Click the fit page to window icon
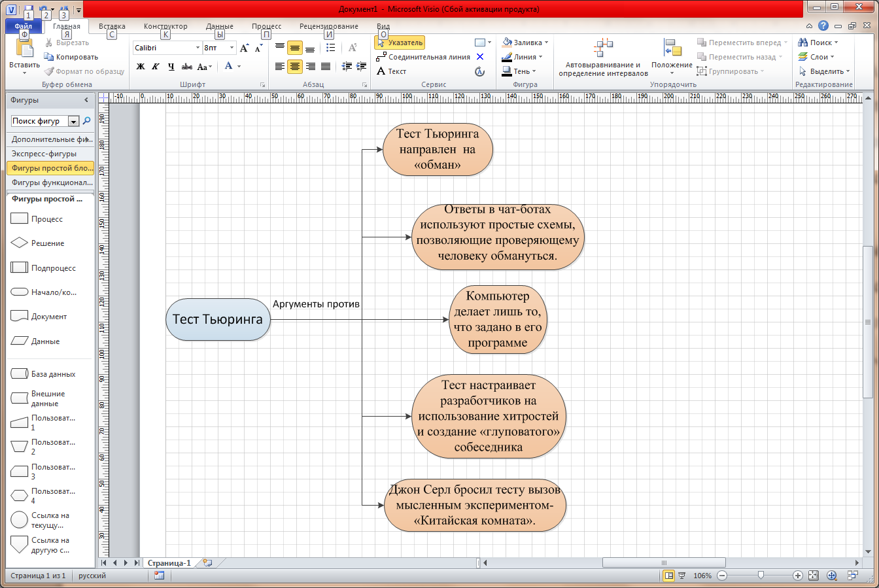The height and width of the screenshot is (588, 879). [x=813, y=576]
